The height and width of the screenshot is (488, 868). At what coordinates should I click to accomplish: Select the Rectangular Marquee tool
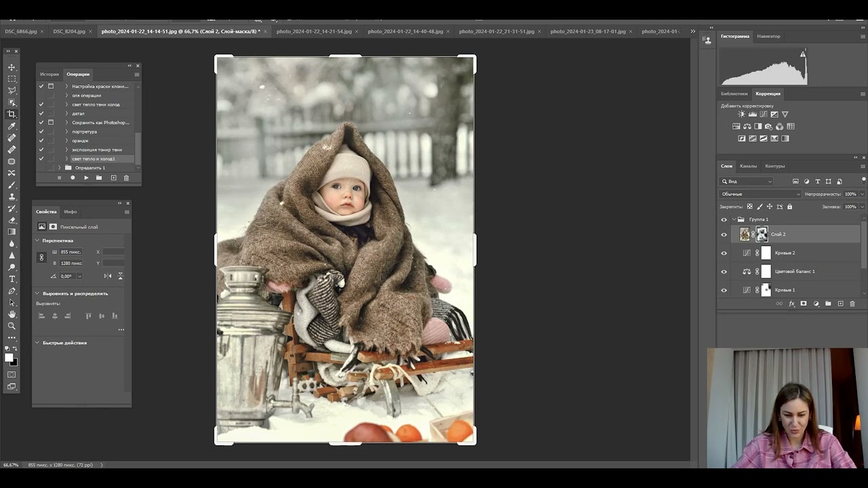[x=12, y=79]
